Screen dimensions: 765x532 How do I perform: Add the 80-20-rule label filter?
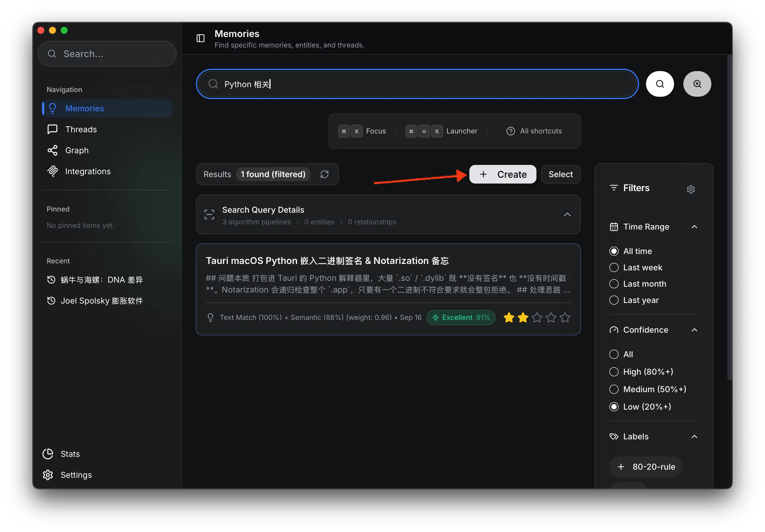646,466
